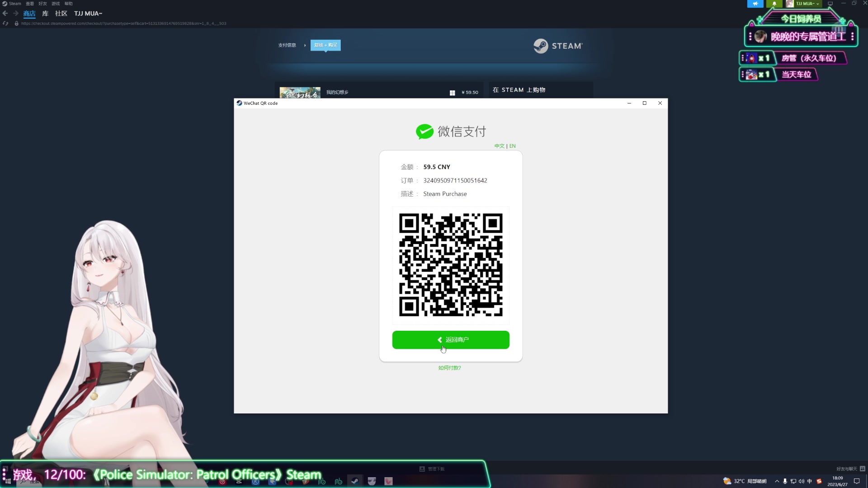
Task: Open the clock showing 18:09
Action: (838, 481)
